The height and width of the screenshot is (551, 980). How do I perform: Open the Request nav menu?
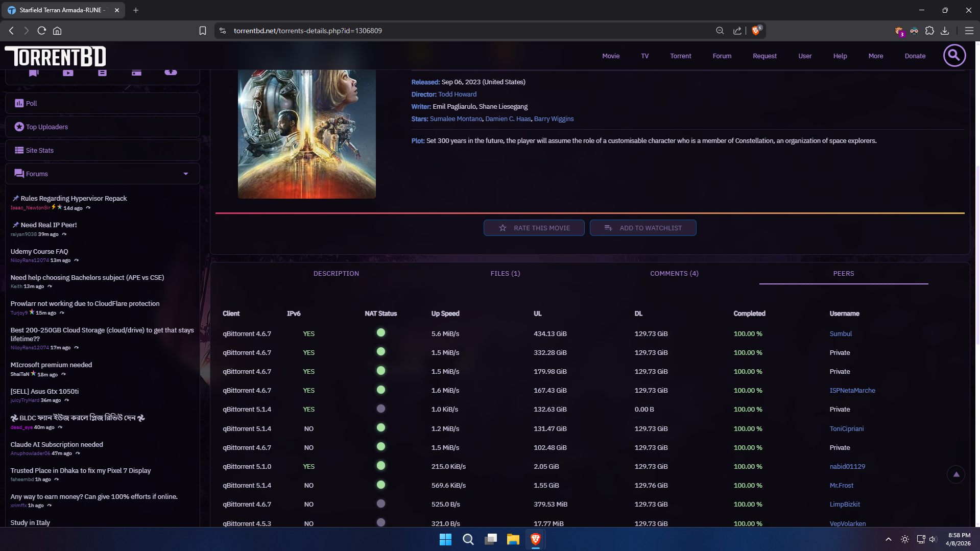pos(764,56)
